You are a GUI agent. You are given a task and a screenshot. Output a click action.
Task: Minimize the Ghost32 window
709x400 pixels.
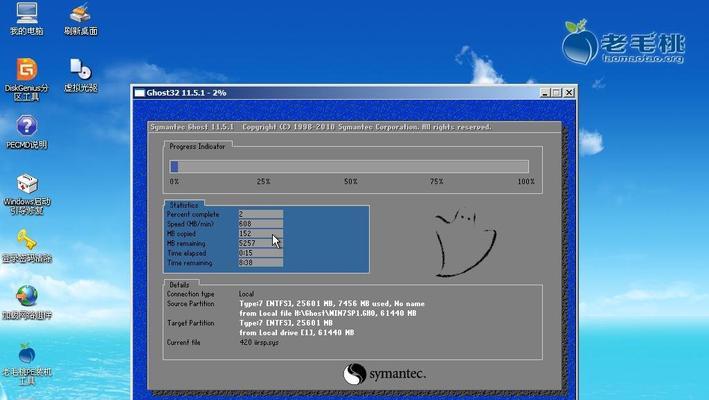coord(545,93)
